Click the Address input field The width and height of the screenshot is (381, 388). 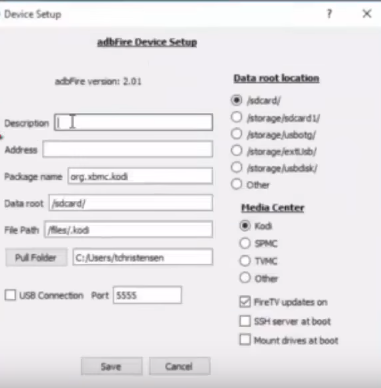[128, 149]
